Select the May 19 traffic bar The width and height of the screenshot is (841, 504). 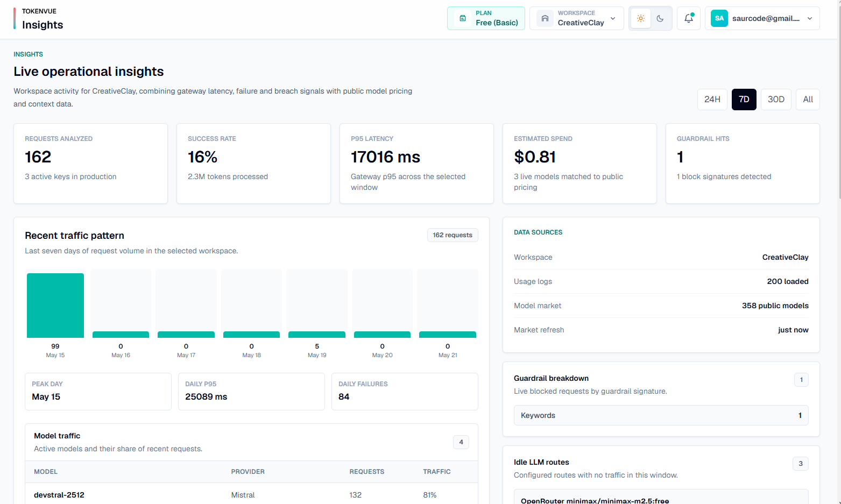tap(317, 335)
